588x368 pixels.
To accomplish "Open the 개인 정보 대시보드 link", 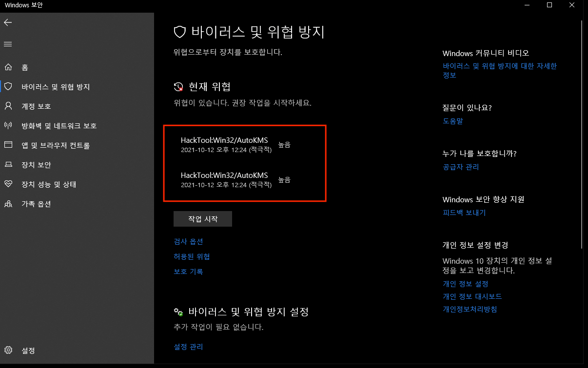I will pyautogui.click(x=472, y=296).
